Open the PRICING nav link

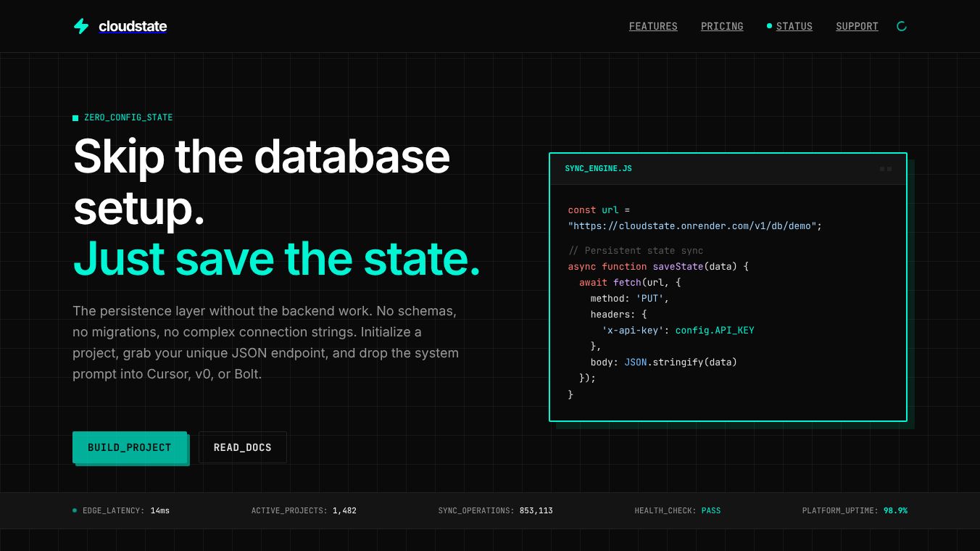pyautogui.click(x=722, y=26)
